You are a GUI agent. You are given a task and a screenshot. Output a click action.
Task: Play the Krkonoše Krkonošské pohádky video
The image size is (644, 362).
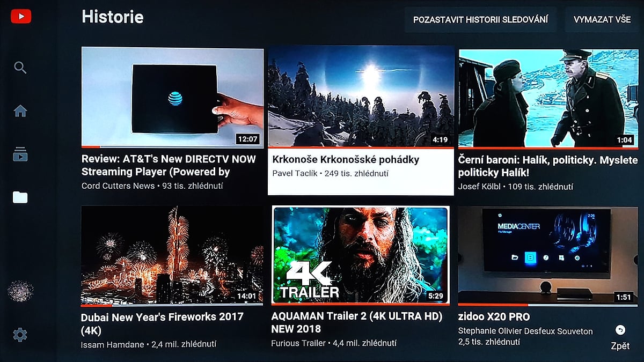tap(360, 97)
